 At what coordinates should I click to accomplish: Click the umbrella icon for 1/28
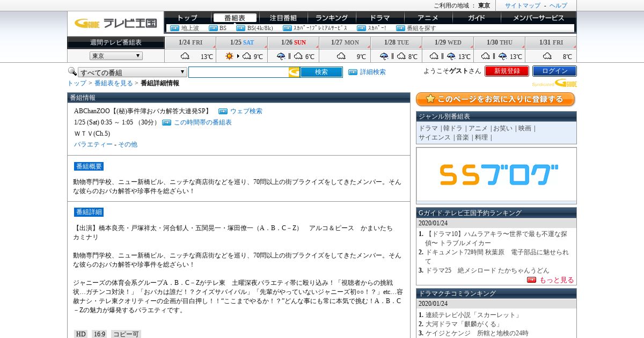[x=384, y=56]
